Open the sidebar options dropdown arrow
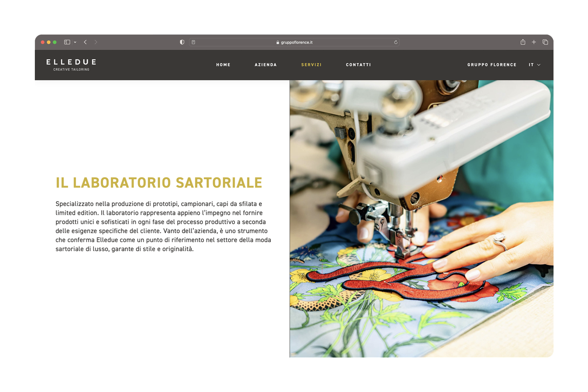The width and height of the screenshot is (588, 392). [75, 42]
